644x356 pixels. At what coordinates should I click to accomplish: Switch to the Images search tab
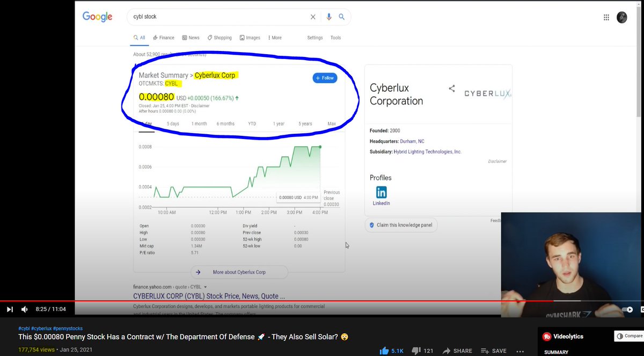click(250, 38)
